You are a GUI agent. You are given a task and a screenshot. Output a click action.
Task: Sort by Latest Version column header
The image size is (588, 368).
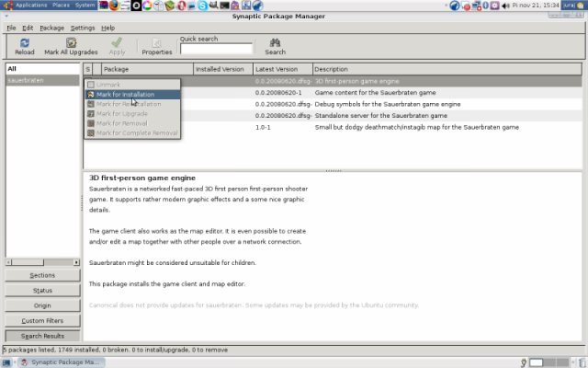(x=283, y=69)
